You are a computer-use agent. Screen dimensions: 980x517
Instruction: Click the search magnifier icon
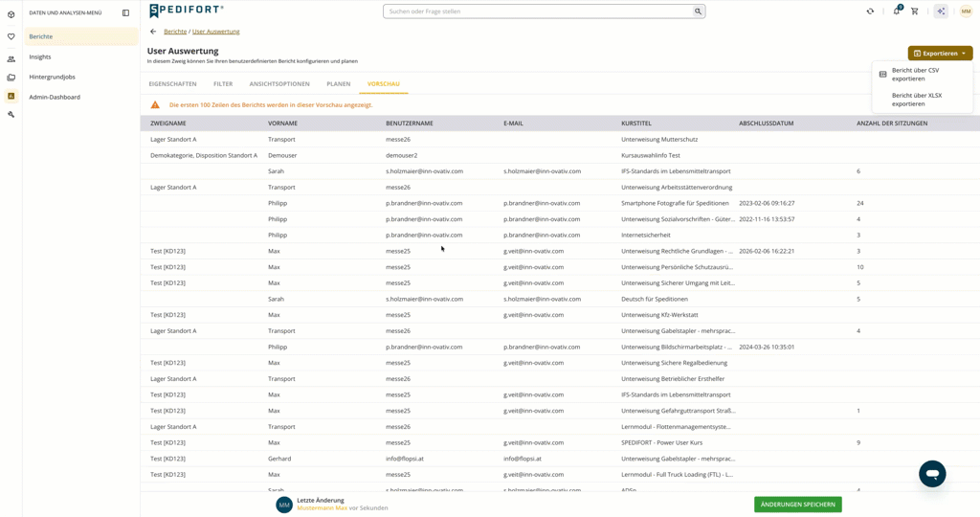point(698,11)
